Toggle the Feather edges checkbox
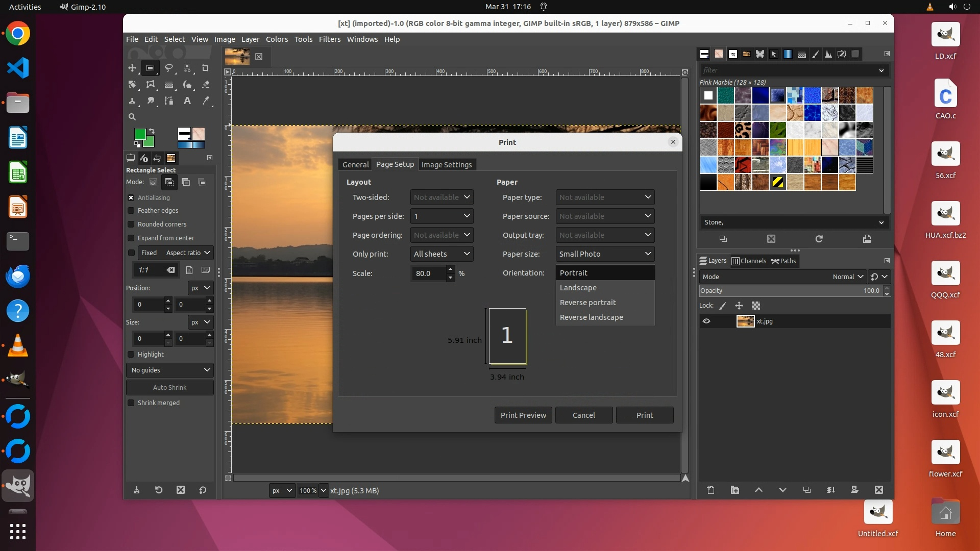Viewport: 980px width, 551px height. click(x=131, y=211)
